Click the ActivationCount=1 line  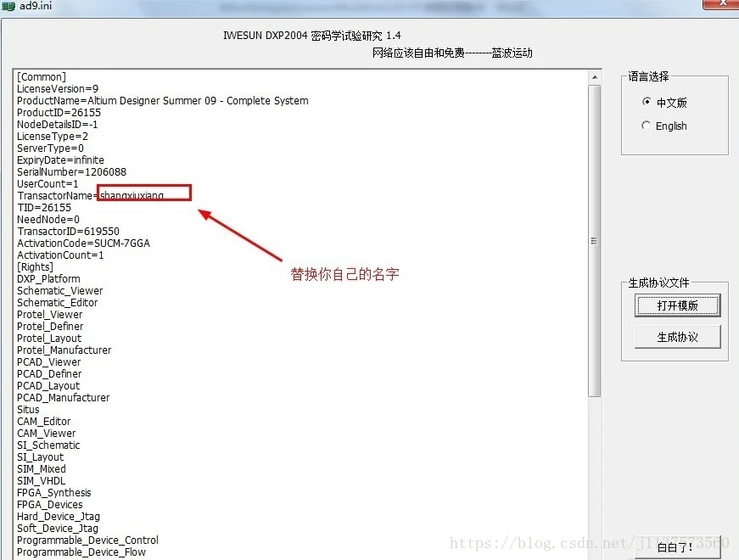60,255
